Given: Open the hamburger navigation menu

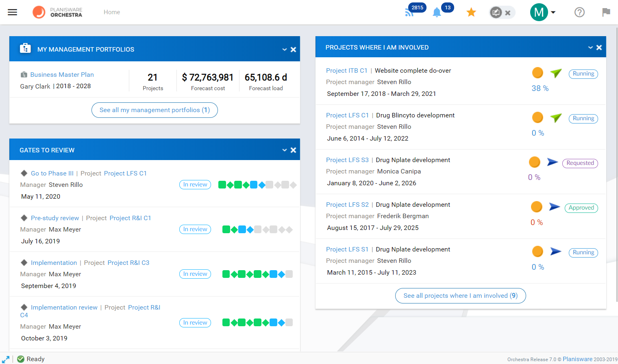Looking at the screenshot, I should click(12, 12).
